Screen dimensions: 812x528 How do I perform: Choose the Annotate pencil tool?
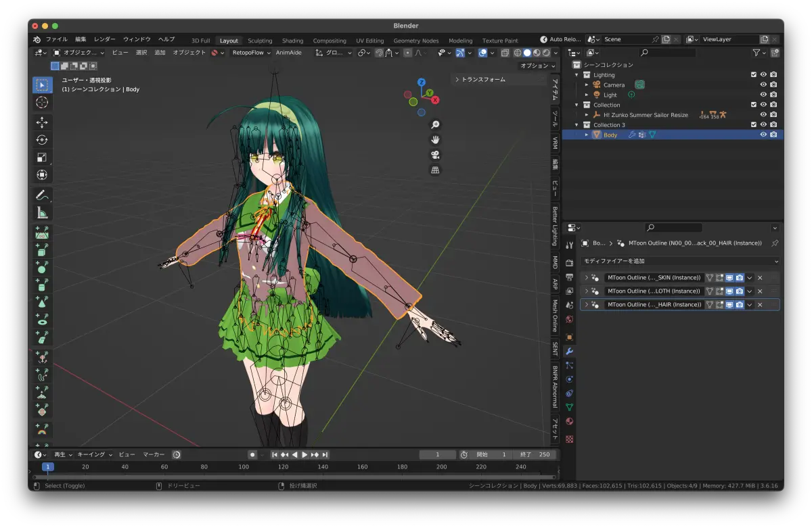(x=42, y=195)
